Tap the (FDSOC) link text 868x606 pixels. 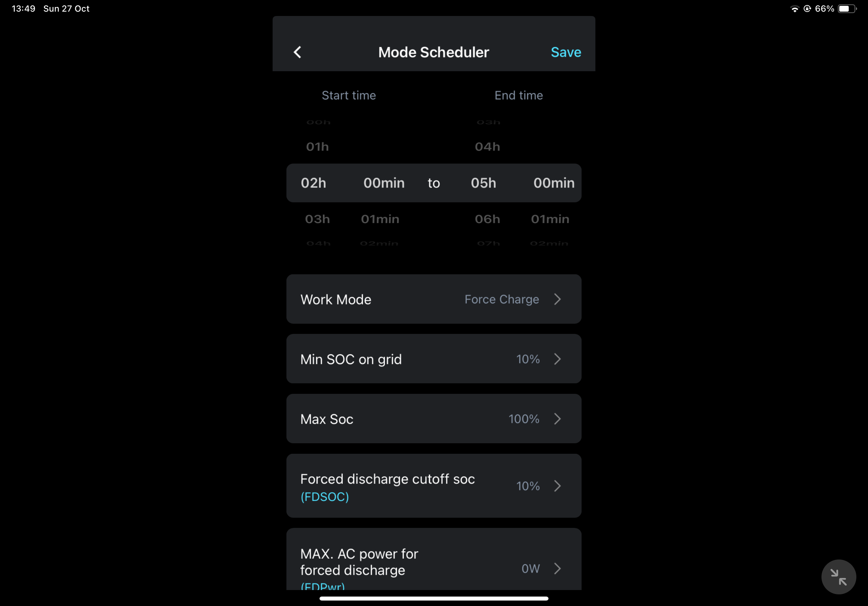(324, 496)
